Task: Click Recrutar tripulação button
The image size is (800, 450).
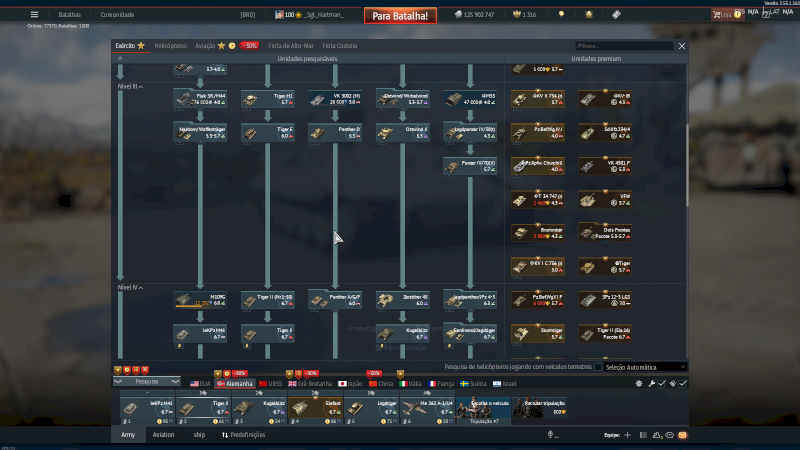Action: pyautogui.click(x=540, y=409)
